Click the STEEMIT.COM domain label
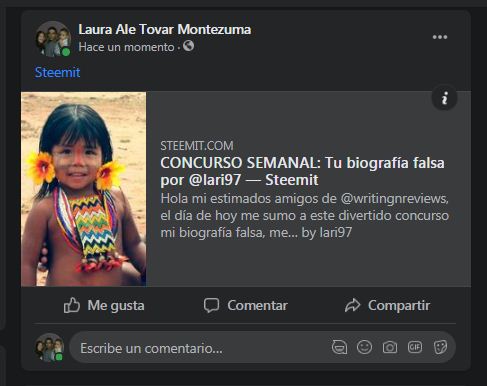This screenshot has height=386, width=487. pyautogui.click(x=197, y=146)
